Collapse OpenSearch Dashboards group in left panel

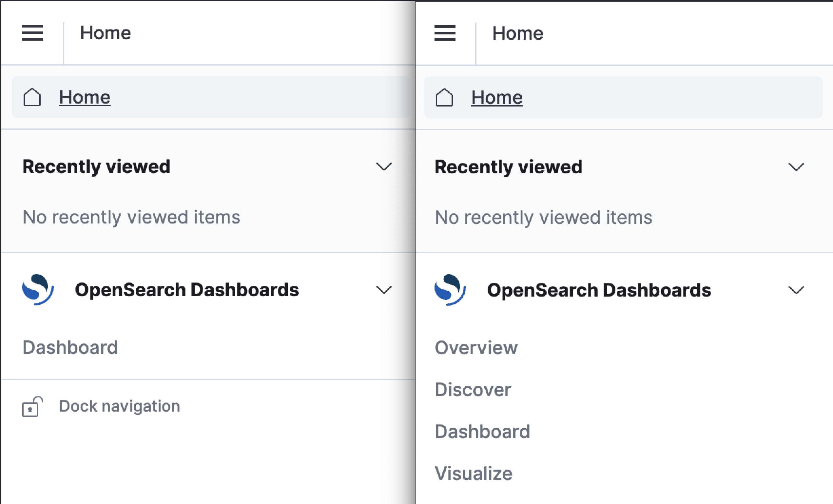[384, 290]
